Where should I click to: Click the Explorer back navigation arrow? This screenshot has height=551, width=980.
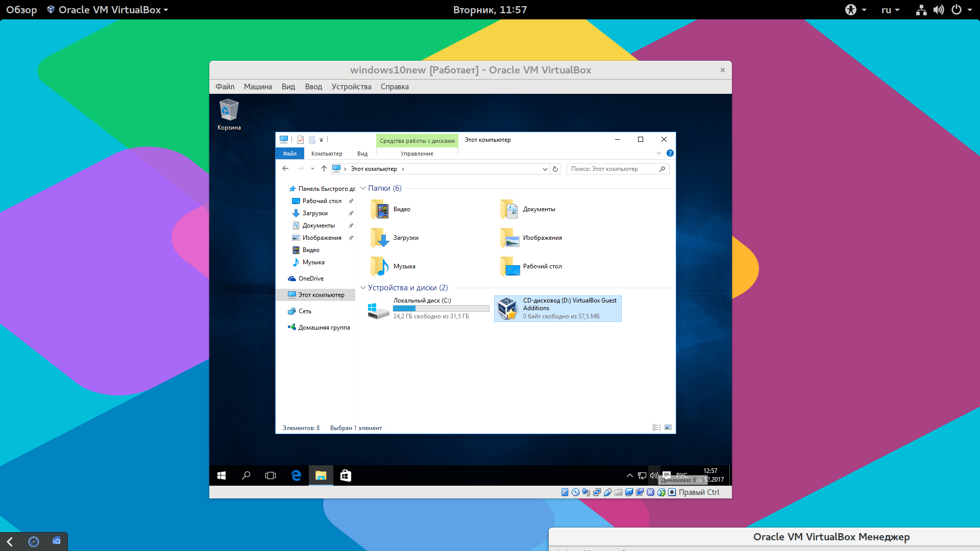(x=285, y=169)
